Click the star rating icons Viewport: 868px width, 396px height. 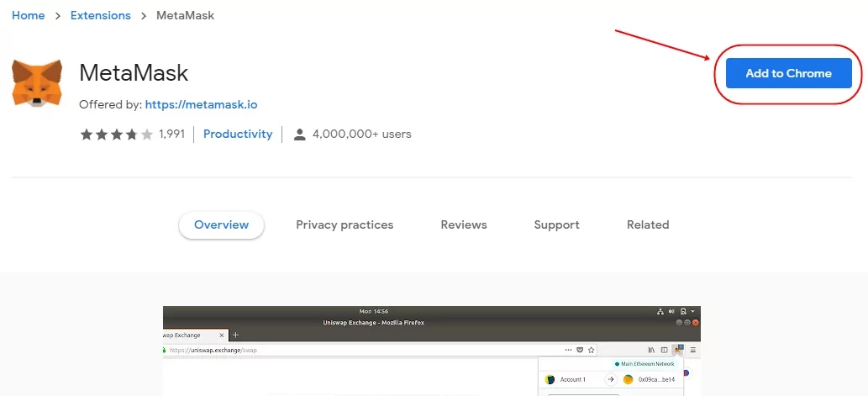[x=116, y=135]
